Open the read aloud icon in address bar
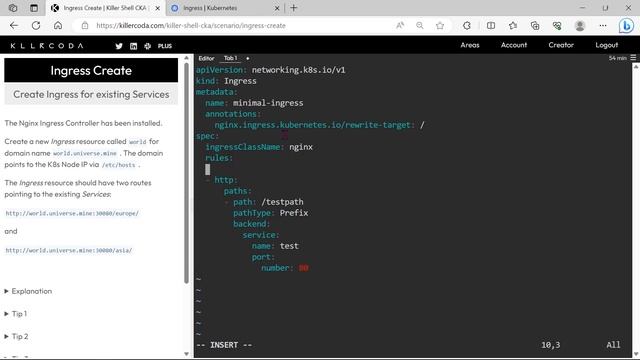The image size is (640, 360). tap(400, 25)
